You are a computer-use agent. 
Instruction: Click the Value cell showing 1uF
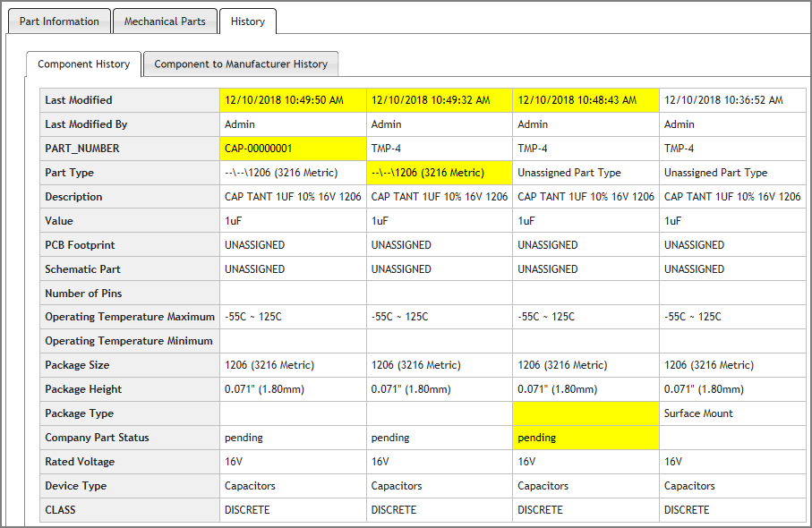tap(232, 220)
